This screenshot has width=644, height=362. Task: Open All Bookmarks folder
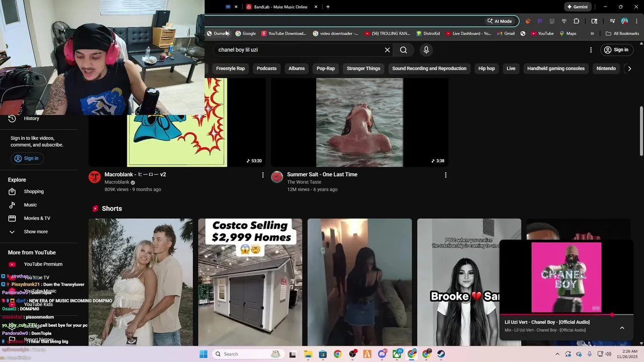click(622, 34)
